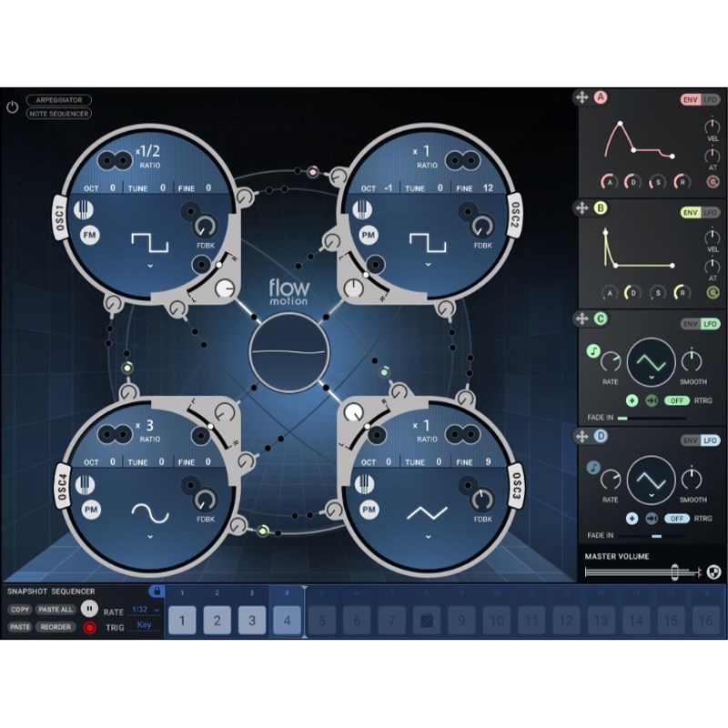The width and height of the screenshot is (728, 728).
Task: Click the dice icon on snapshot slot 8
Action: pos(427,621)
